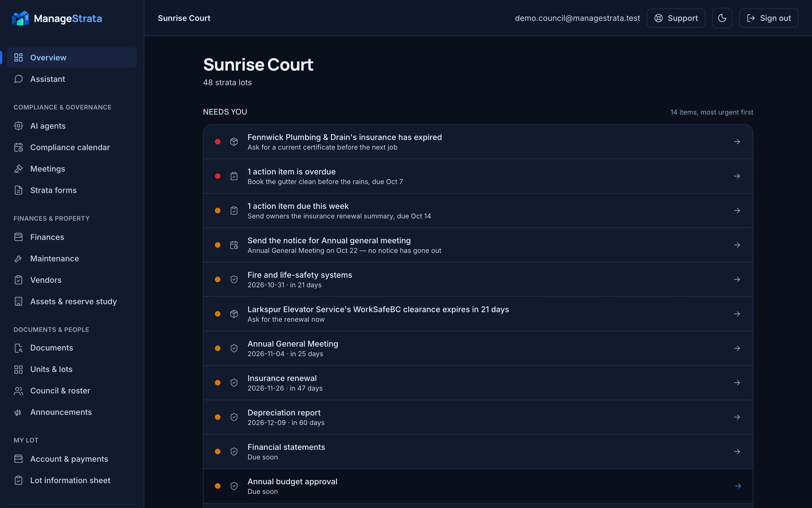Image resolution: width=812 pixels, height=508 pixels.
Task: Open arrow for Send AGM notice row
Action: point(737,245)
